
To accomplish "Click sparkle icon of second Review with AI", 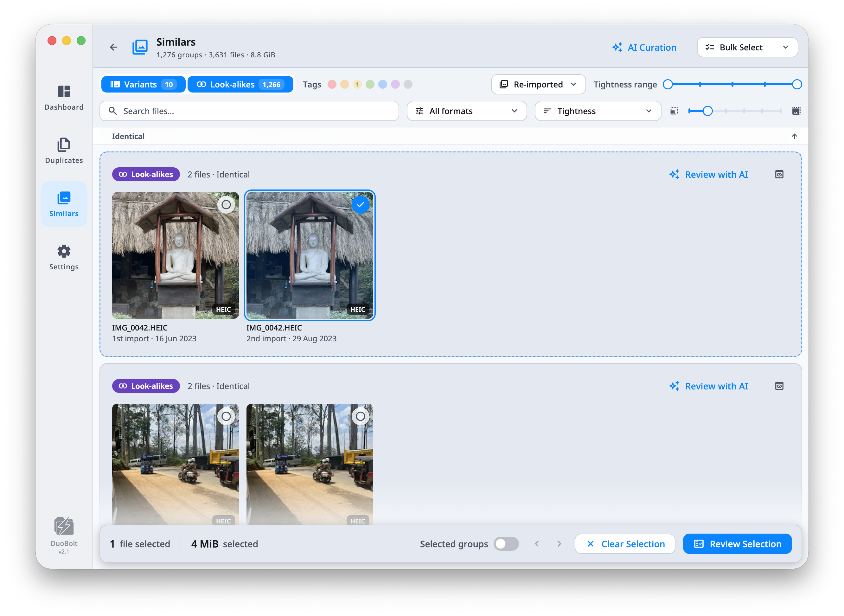I will (x=674, y=386).
